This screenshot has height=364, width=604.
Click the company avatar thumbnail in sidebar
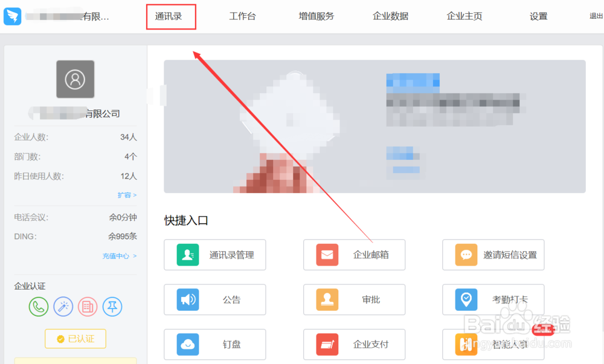[x=75, y=79]
